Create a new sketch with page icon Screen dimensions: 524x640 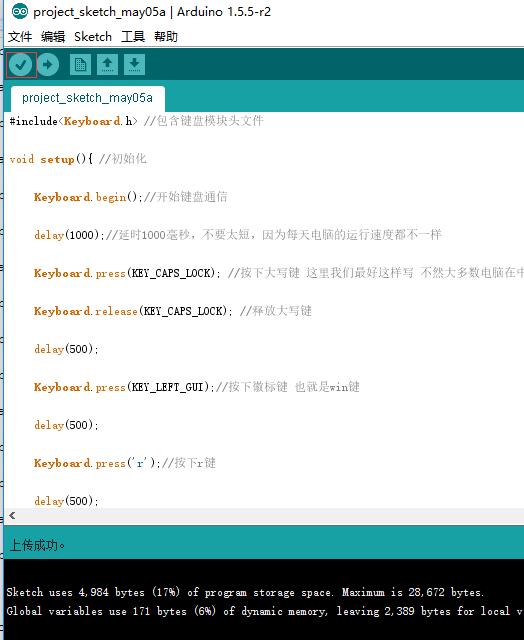tap(80, 64)
